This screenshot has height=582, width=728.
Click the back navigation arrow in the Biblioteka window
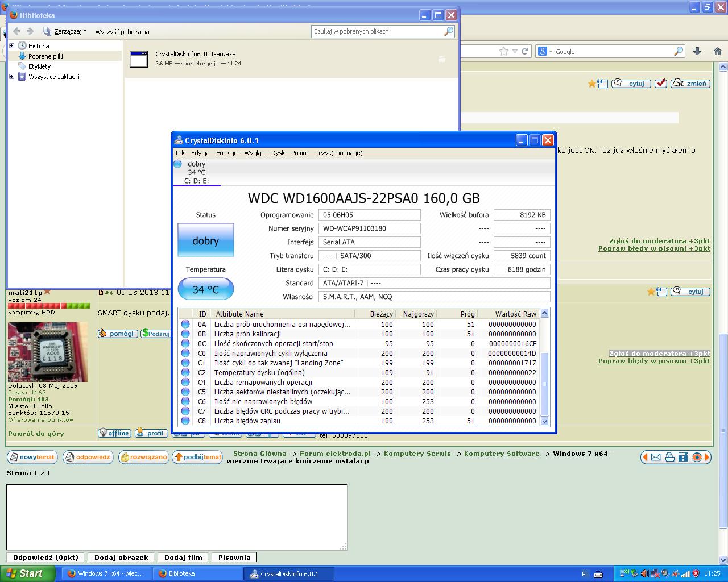pos(16,31)
